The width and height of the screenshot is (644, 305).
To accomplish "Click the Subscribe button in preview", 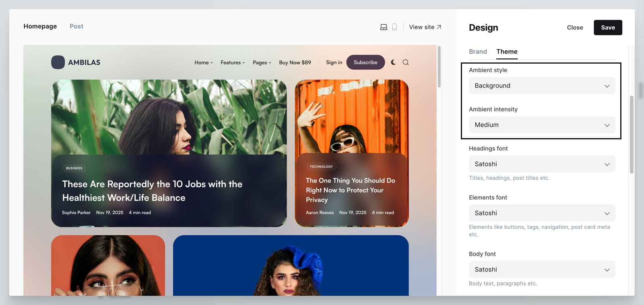I will click(365, 62).
